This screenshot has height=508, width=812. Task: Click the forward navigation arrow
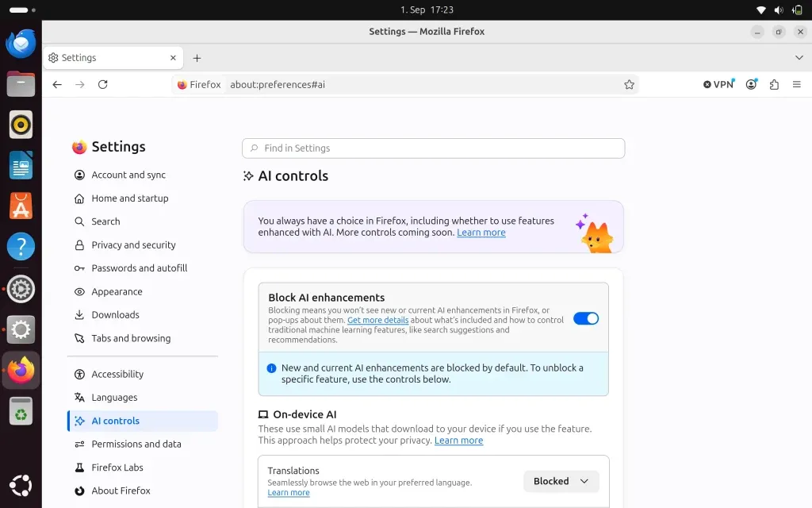(80, 84)
